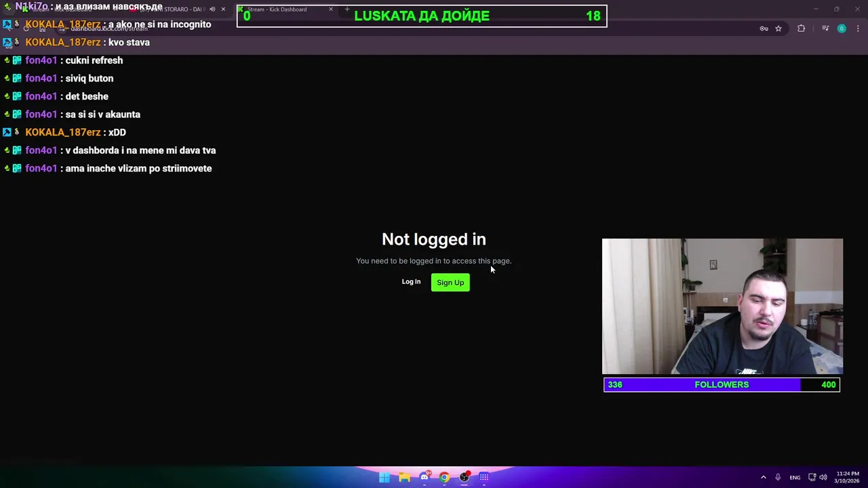Click the FOLLOWERS goal progress bar

[722, 385]
